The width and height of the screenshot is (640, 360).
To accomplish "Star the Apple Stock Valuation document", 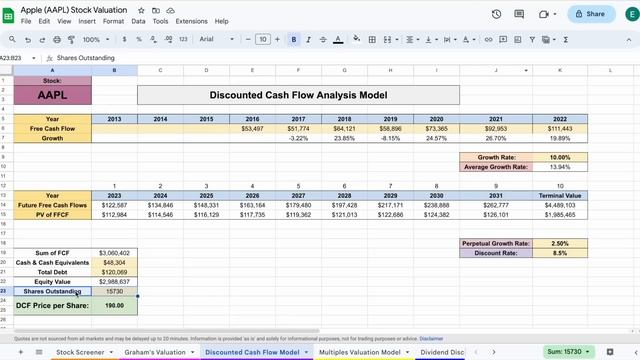I will point(141,10).
